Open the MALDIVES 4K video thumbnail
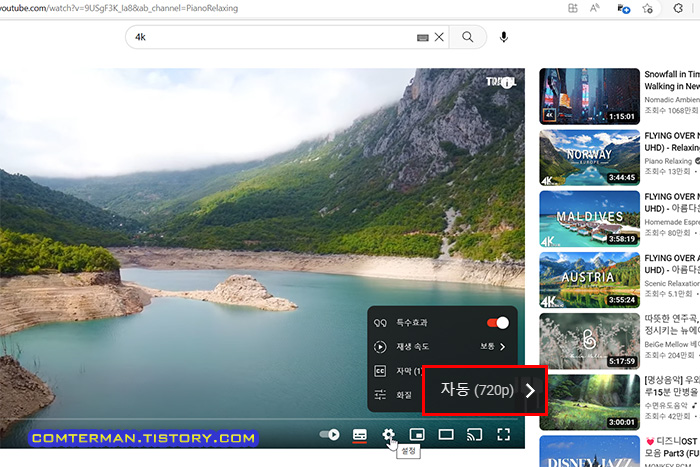This screenshot has height=467, width=700. [589, 219]
